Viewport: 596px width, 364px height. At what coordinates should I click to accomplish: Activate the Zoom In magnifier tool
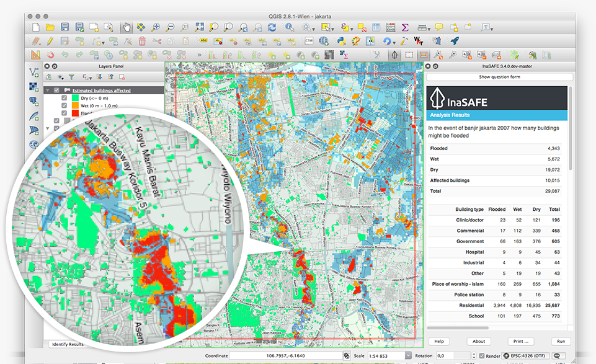pos(155,27)
